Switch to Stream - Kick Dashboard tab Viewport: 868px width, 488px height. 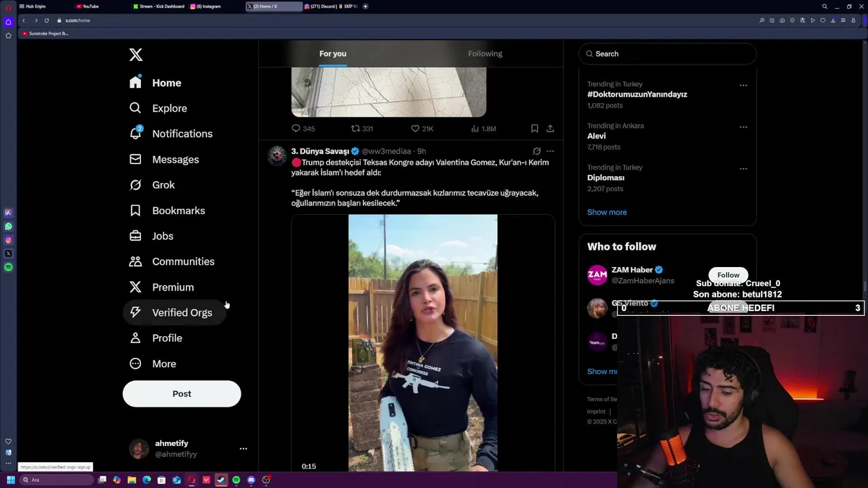click(x=159, y=6)
